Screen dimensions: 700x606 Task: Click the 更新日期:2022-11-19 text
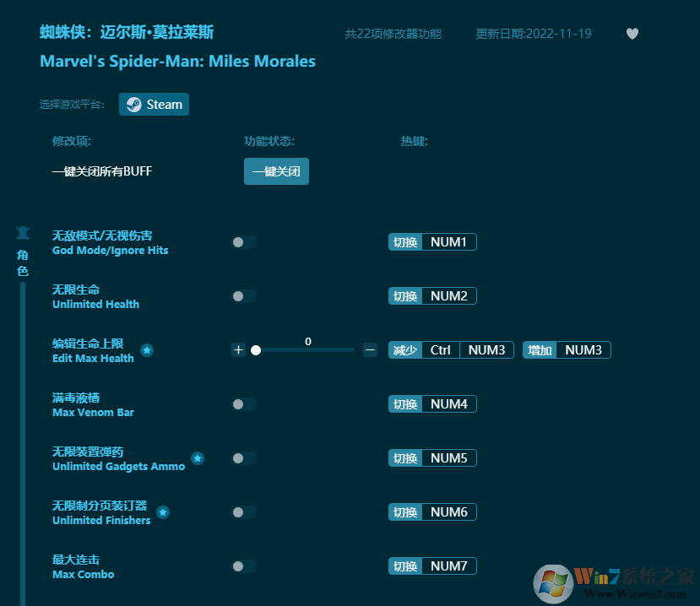(x=534, y=34)
